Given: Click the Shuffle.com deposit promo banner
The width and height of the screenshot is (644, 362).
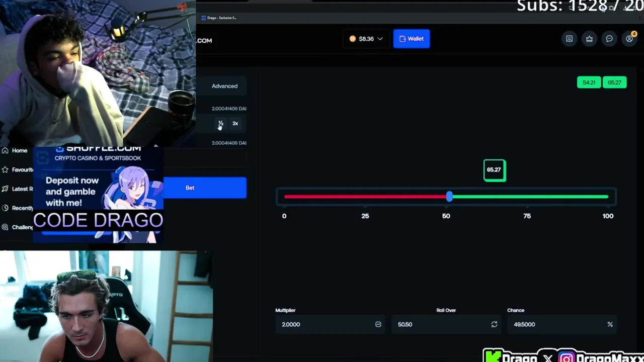Looking at the screenshot, I should point(98,195).
